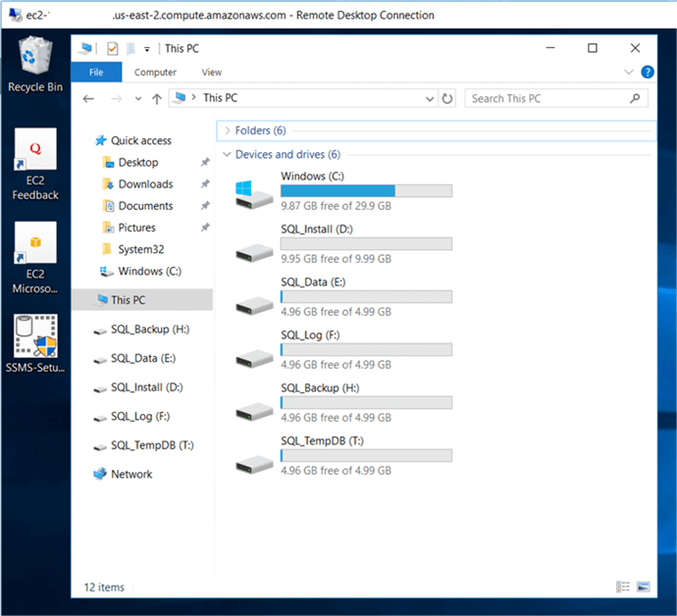Viewport: 677px width, 616px height.
Task: Collapse the Devices and drives group
Action: click(x=228, y=154)
